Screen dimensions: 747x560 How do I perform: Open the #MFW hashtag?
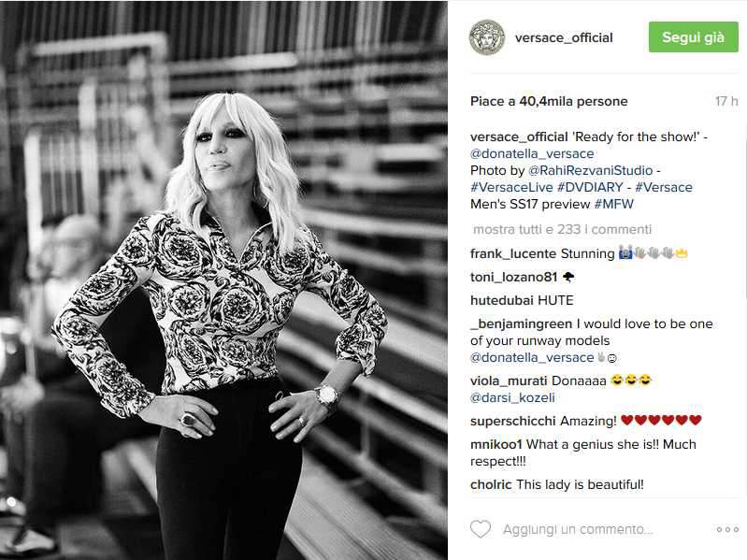614,205
